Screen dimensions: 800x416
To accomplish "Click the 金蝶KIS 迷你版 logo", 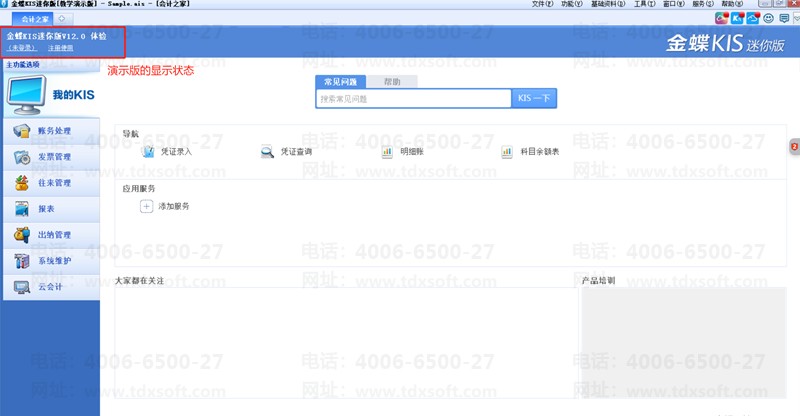I will coord(725,43).
